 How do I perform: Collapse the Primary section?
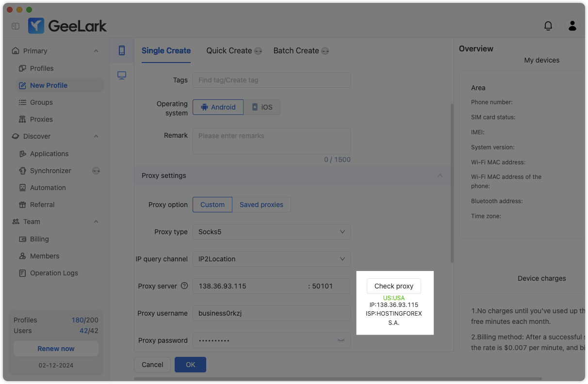[x=96, y=51]
